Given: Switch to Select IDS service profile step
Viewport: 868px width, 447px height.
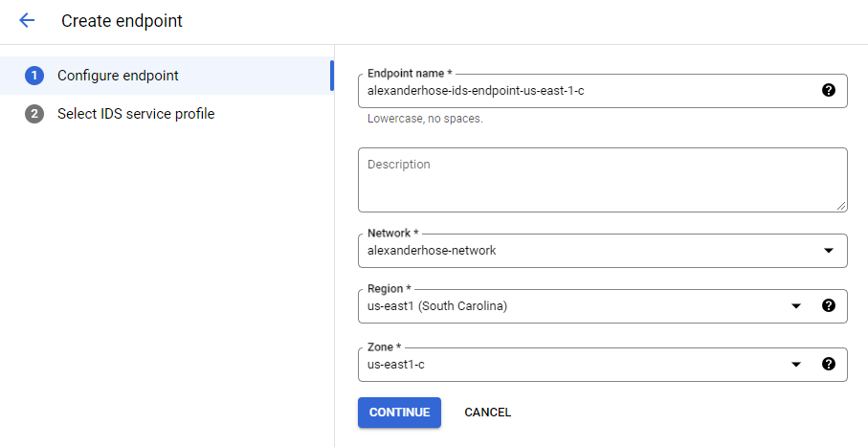Looking at the screenshot, I should tap(167, 114).
